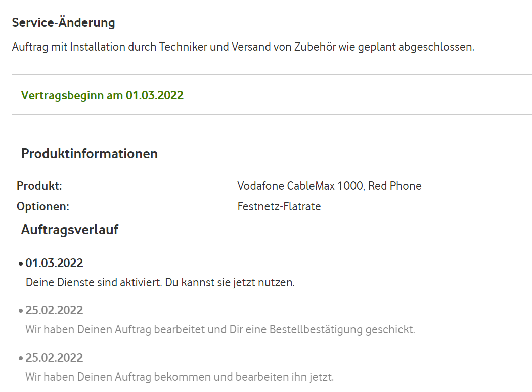532x392 pixels.
Task: Select the 'Auftrag bekommen und bearbeiten' message
Action: click(180, 377)
